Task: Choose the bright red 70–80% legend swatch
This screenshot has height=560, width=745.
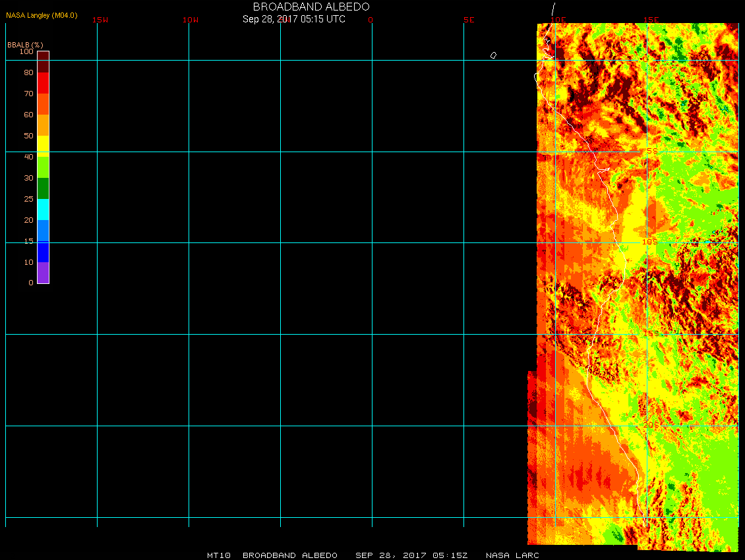Action: [43, 83]
